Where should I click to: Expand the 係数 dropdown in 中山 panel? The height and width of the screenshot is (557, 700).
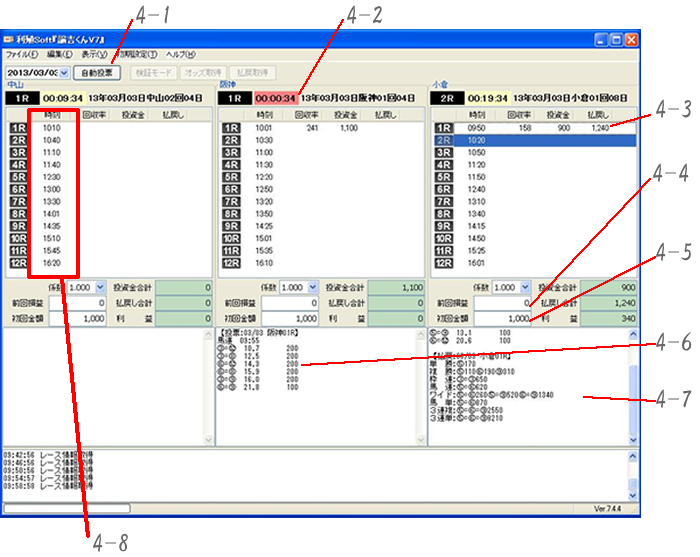tap(99, 286)
